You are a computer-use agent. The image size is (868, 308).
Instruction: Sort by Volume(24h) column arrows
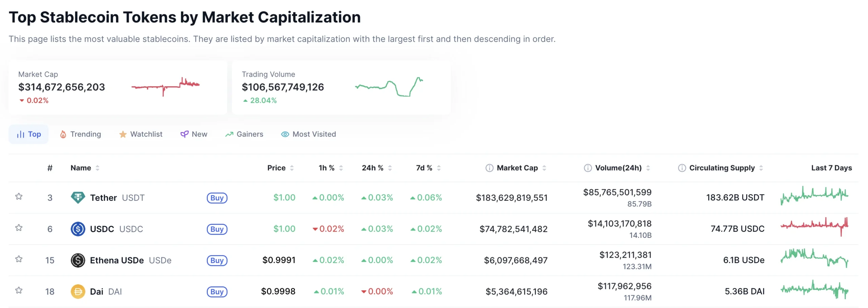coord(648,168)
